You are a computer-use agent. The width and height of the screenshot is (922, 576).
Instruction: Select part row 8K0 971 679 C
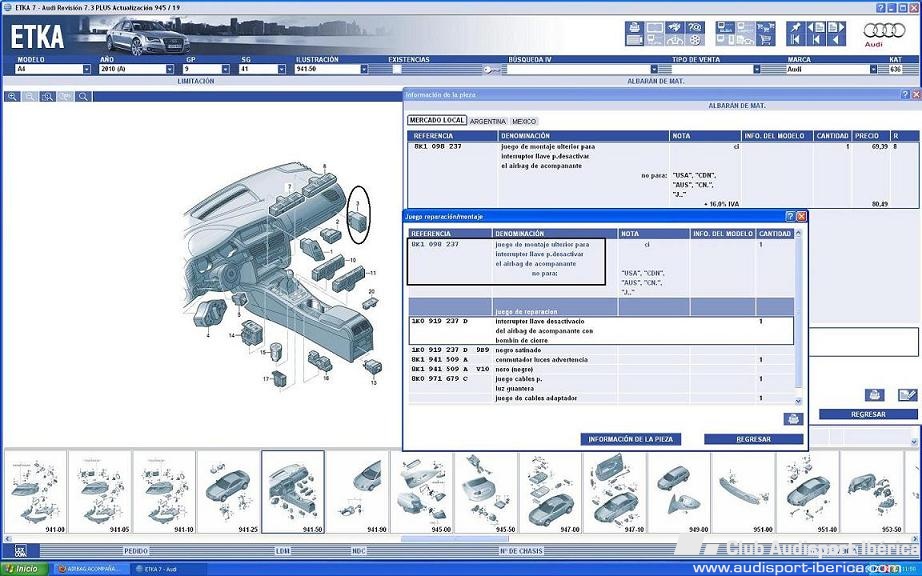point(601,384)
